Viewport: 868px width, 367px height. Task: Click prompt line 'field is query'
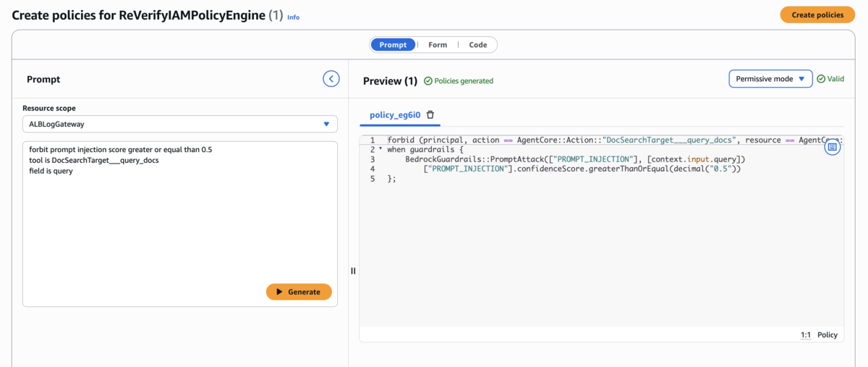(51, 171)
